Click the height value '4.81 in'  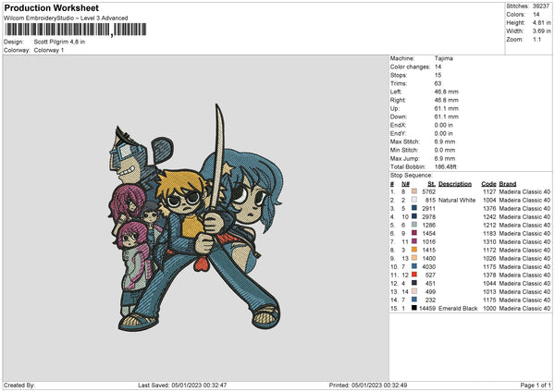point(541,22)
